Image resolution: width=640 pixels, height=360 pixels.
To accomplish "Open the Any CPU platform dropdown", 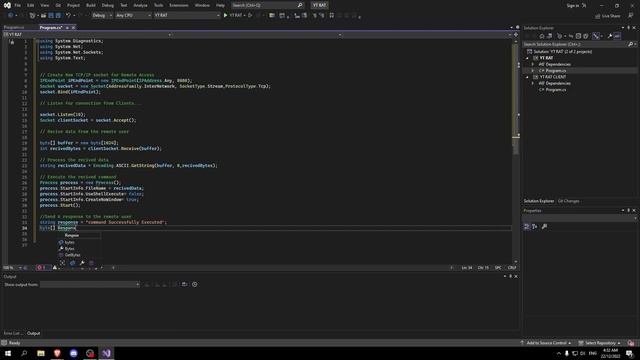I will coord(133,15).
